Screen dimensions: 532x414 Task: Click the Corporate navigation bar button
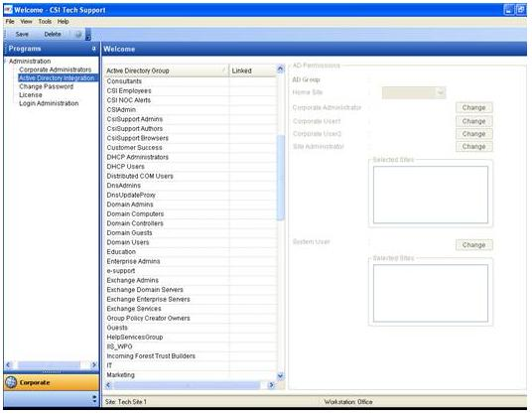coord(52,382)
